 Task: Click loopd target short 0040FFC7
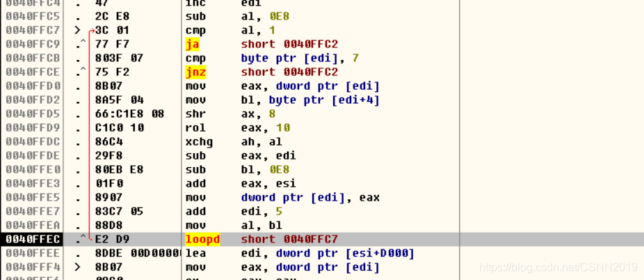[289, 240]
